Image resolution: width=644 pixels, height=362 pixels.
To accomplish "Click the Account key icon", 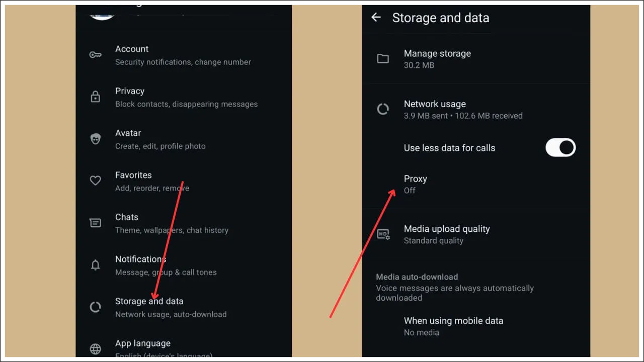I will click(95, 55).
